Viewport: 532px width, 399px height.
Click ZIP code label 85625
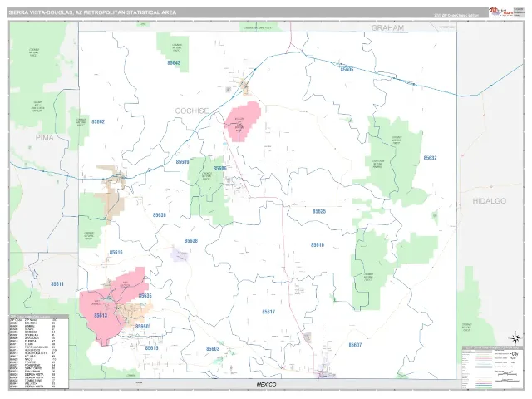[x=319, y=211]
